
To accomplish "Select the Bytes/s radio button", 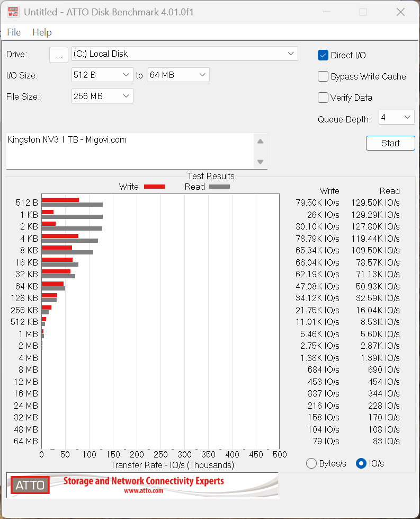I will tap(311, 463).
